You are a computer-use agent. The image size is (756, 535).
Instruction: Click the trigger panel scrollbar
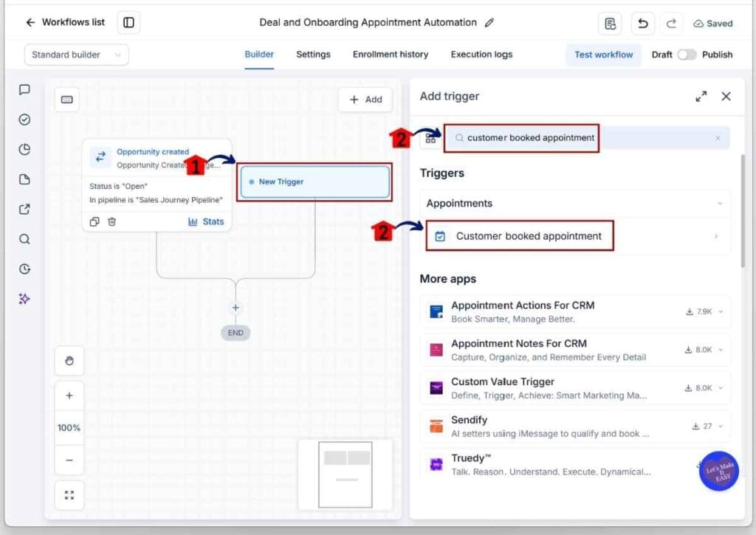click(743, 211)
